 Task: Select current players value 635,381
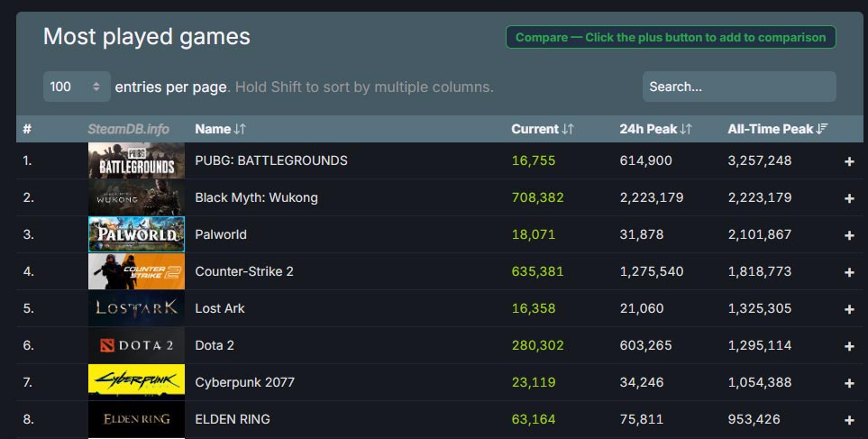[537, 271]
